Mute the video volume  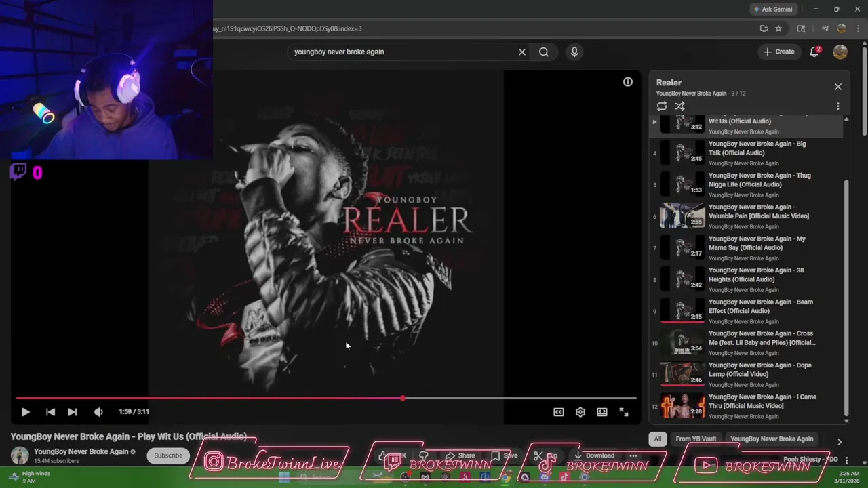98,411
